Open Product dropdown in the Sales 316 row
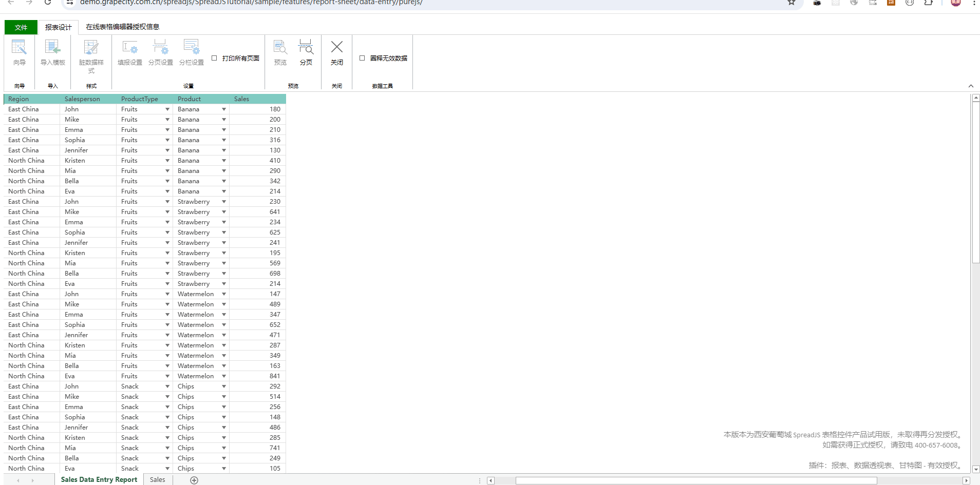Image resolution: width=980 pixels, height=485 pixels. 224,140
